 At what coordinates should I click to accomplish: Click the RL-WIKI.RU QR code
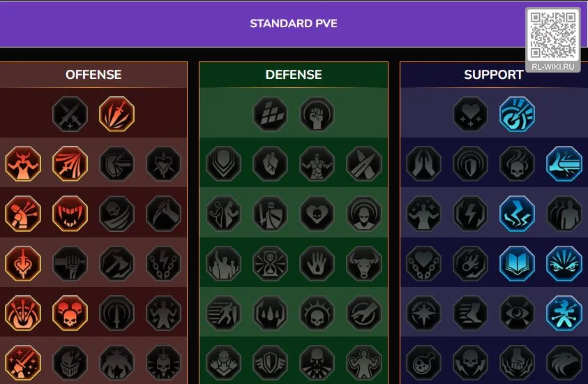click(x=553, y=36)
